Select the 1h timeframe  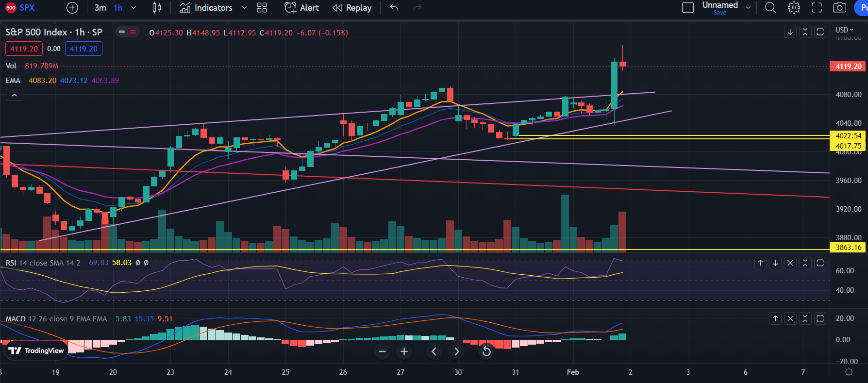[x=118, y=8]
